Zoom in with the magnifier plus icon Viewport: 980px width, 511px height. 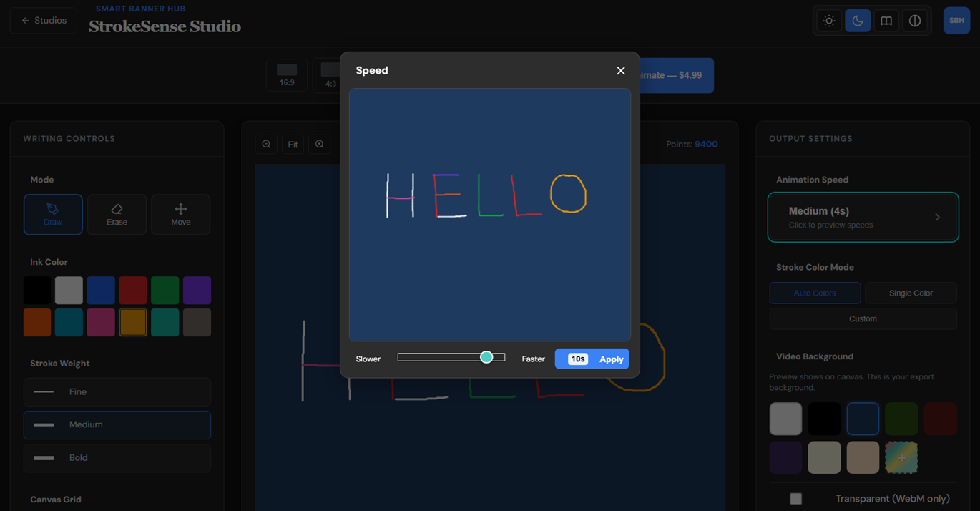pyautogui.click(x=319, y=144)
